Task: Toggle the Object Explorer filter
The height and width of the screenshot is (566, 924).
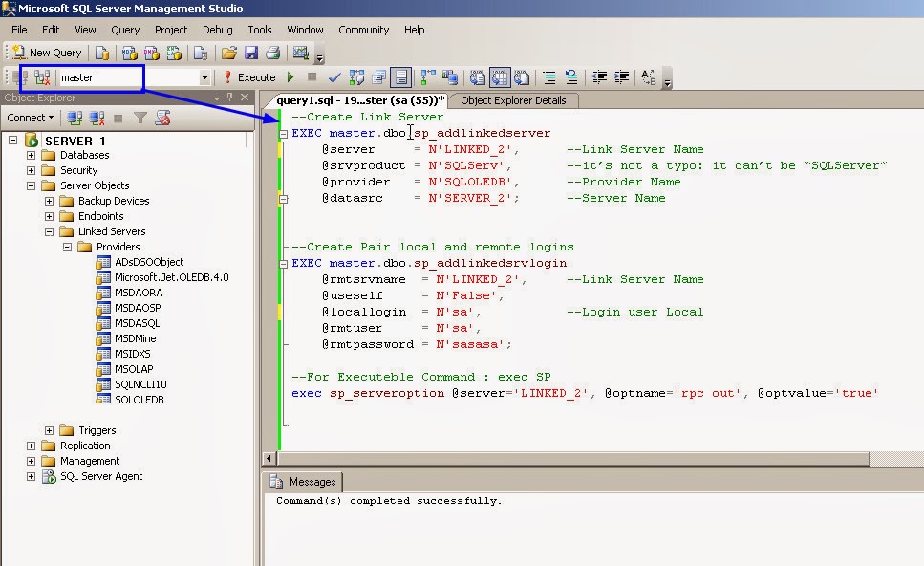Action: [139, 117]
